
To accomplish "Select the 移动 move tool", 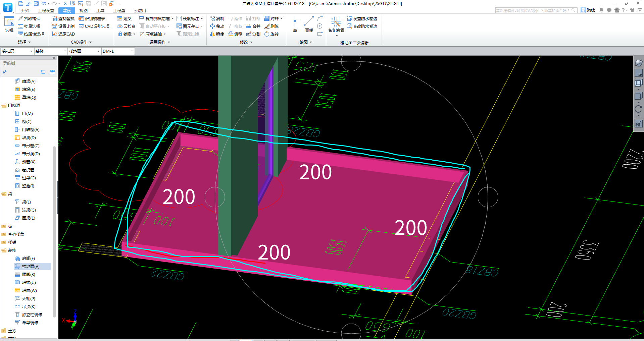I will point(217,26).
